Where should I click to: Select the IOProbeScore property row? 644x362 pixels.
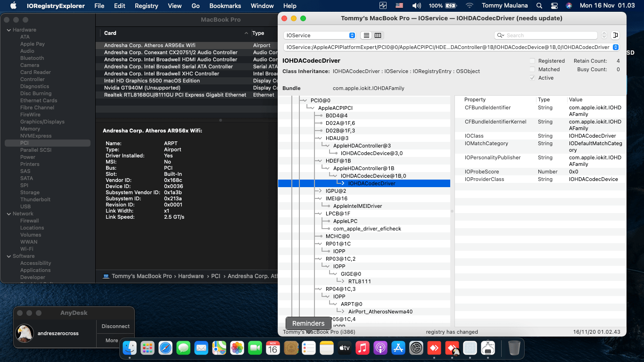click(x=540, y=172)
